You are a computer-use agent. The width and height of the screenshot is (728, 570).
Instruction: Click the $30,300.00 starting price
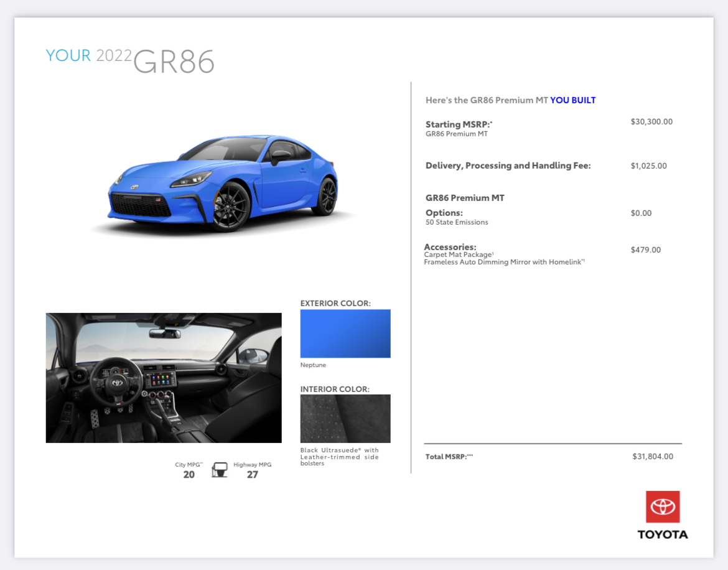point(651,121)
